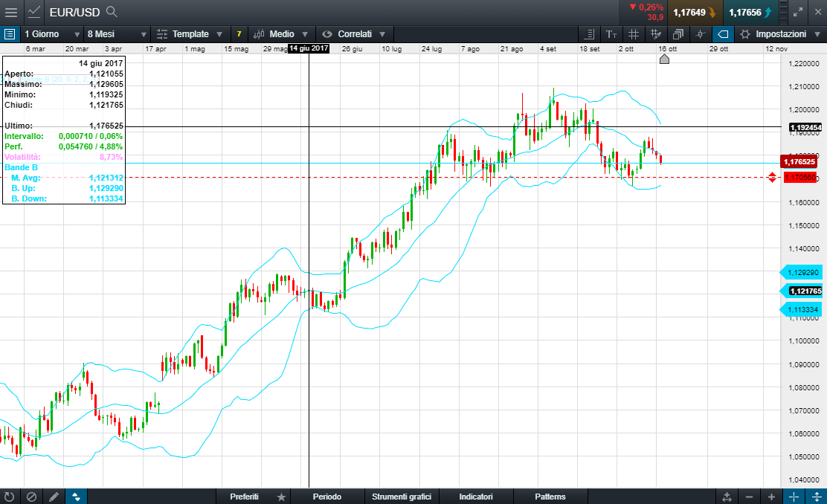
Task: Toggle the price label tag icon
Action: pyautogui.click(x=723, y=34)
